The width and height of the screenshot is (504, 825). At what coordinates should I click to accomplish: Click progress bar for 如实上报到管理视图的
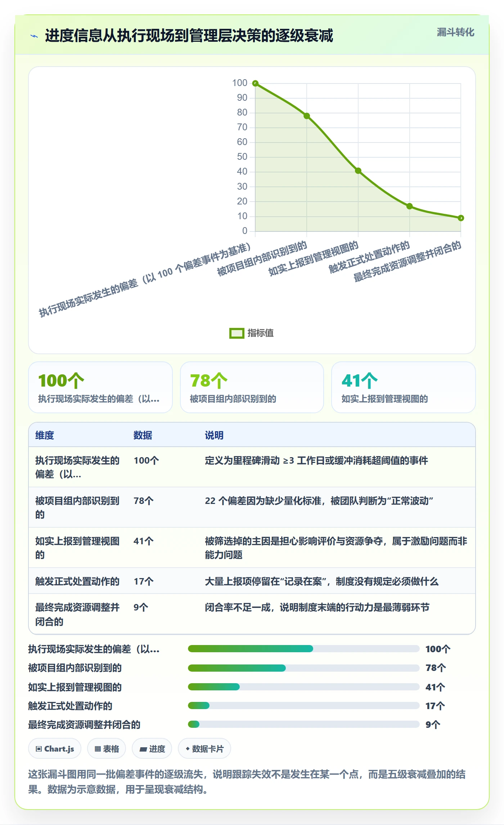pyautogui.click(x=303, y=687)
